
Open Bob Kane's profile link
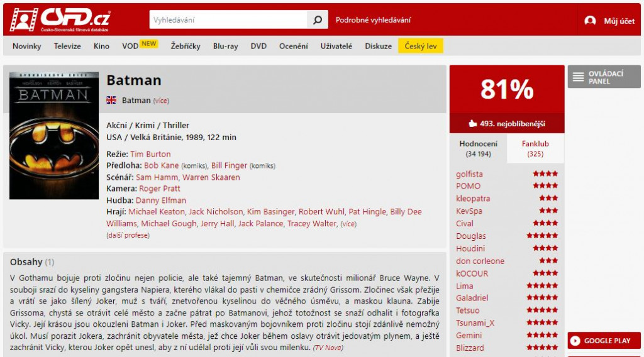coord(162,166)
